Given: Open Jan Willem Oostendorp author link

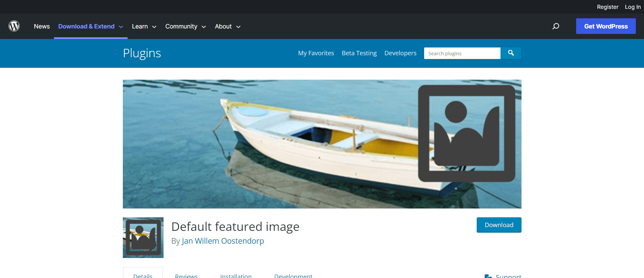Looking at the screenshot, I should 223,241.
